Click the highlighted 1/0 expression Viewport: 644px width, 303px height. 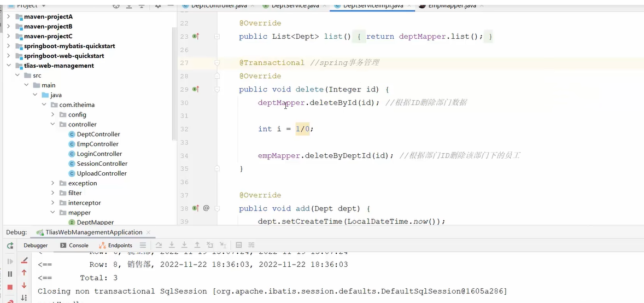coord(302,129)
